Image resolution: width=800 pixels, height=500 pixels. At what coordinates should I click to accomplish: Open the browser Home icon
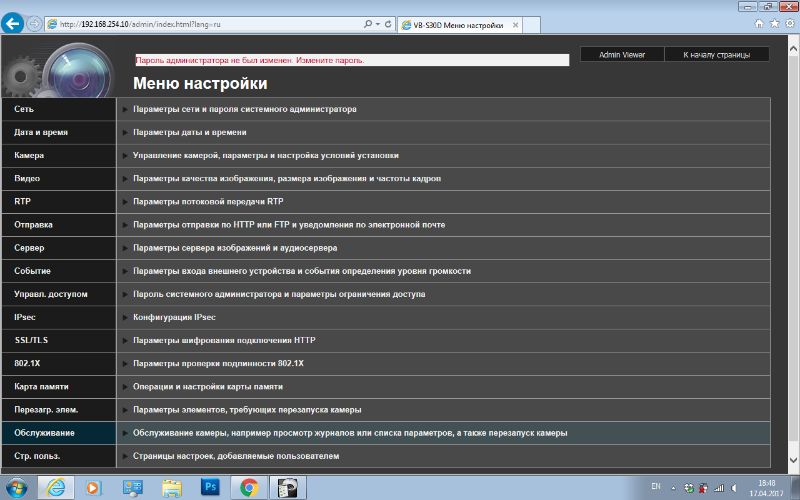coord(759,23)
